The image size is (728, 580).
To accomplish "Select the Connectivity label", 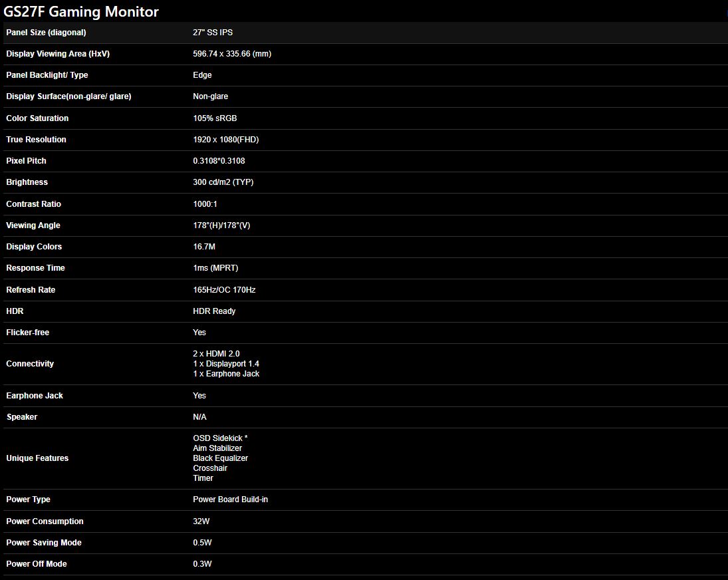I will [x=30, y=364].
